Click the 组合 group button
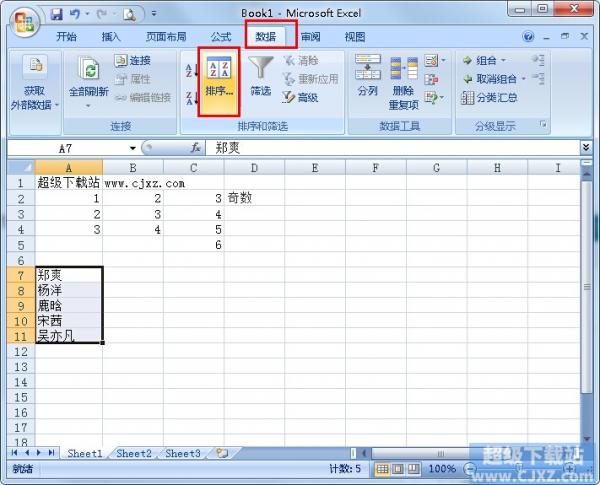Viewport: 600px width, 485px height. 480,60
